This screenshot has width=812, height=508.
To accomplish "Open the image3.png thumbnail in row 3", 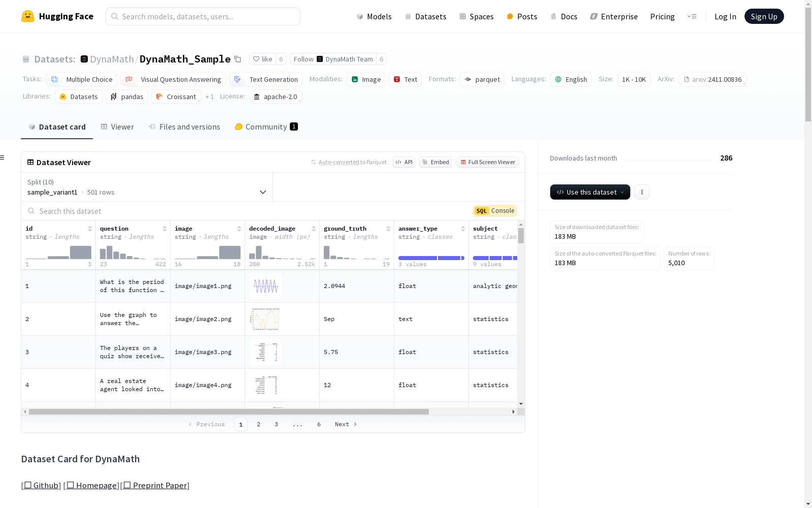I will tap(266, 352).
